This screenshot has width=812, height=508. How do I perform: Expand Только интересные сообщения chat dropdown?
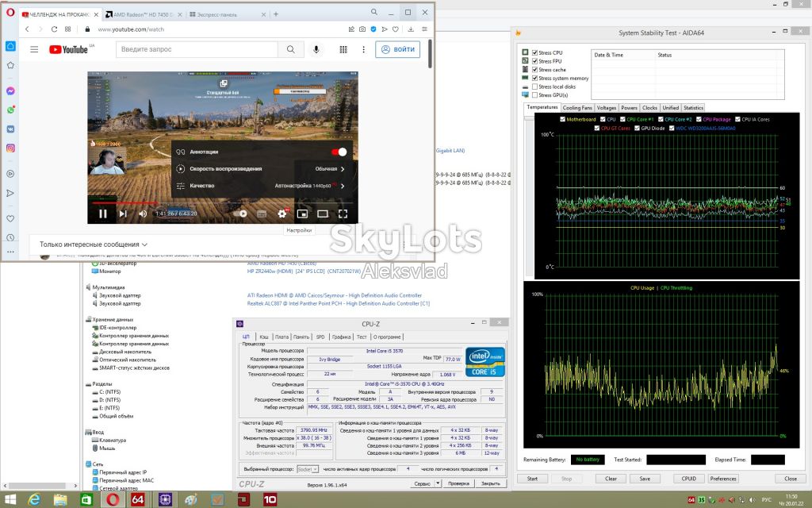pos(94,244)
